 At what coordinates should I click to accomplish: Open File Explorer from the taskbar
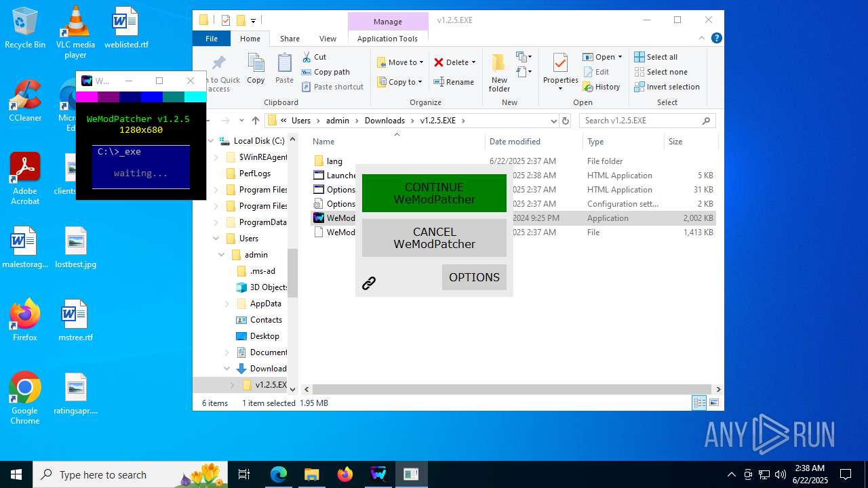pyautogui.click(x=311, y=474)
